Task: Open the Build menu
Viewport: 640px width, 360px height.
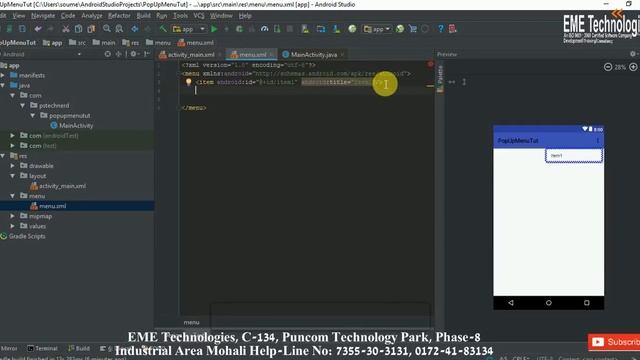Action: [143, 16]
